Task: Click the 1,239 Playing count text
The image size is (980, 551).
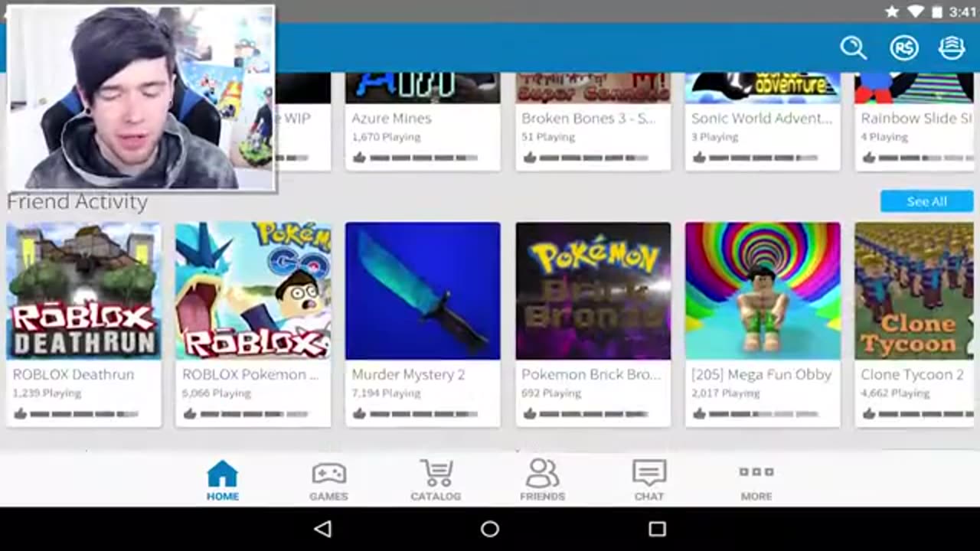Action: [x=47, y=393]
